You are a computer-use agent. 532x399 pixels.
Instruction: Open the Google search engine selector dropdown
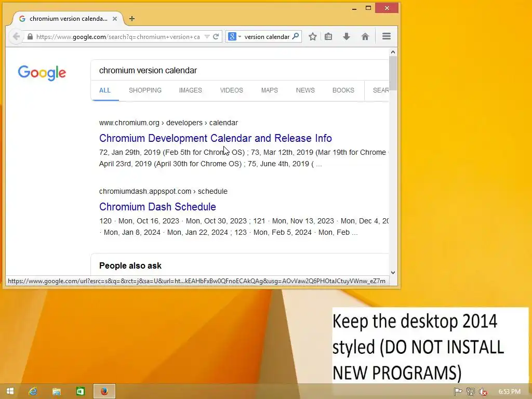(234, 37)
